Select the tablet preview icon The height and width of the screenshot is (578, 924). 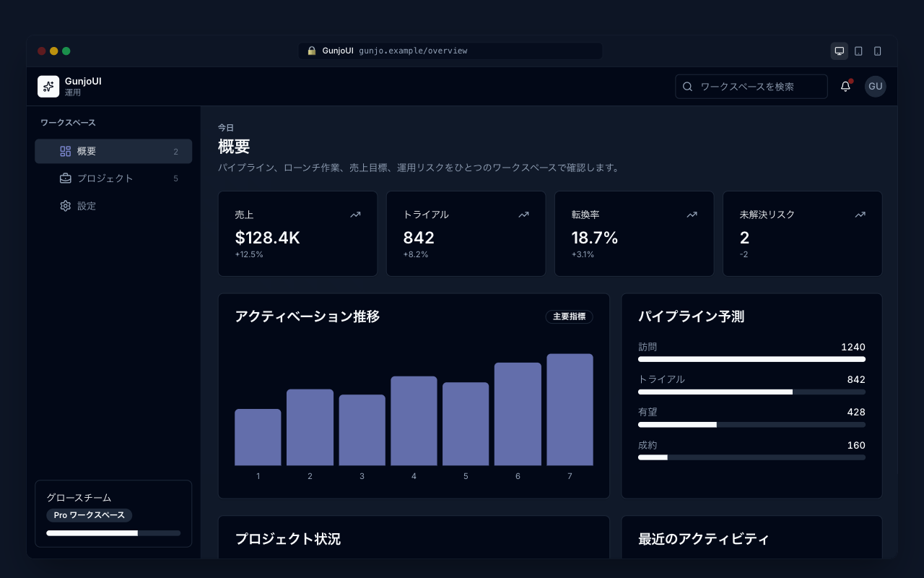coord(858,51)
